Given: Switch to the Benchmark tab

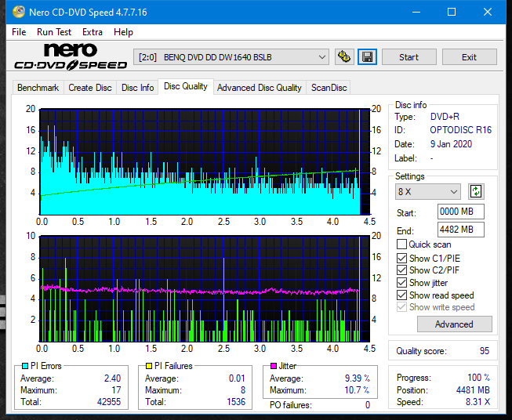Looking at the screenshot, I should [x=38, y=88].
